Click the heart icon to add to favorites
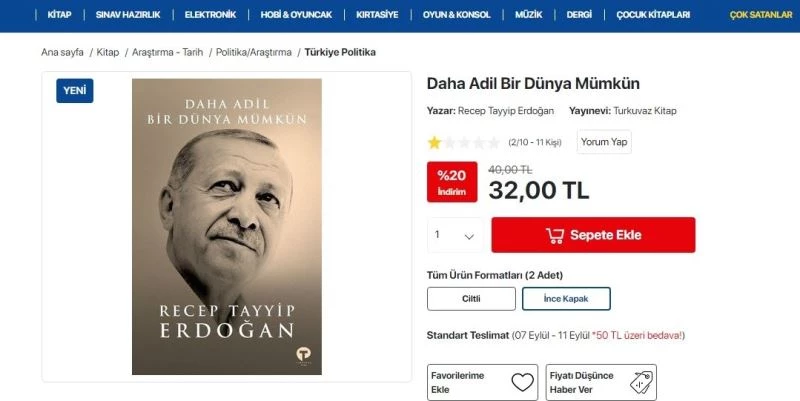The height and width of the screenshot is (401, 800). point(522,382)
